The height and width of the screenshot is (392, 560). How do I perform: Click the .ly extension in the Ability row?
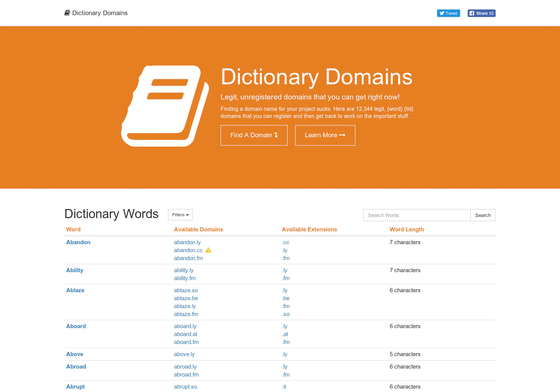285,270
